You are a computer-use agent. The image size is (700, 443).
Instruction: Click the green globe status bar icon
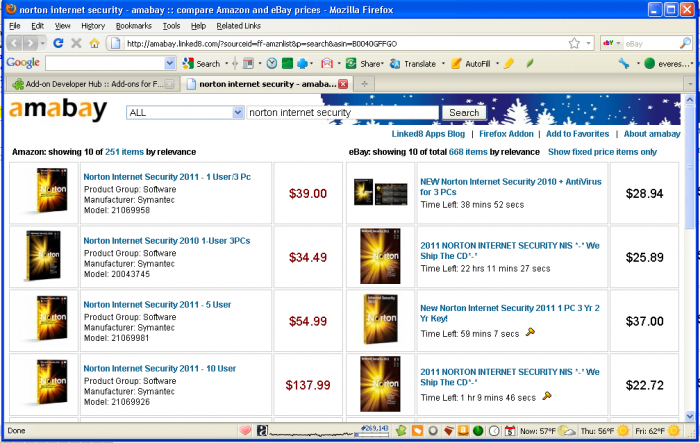(x=478, y=431)
